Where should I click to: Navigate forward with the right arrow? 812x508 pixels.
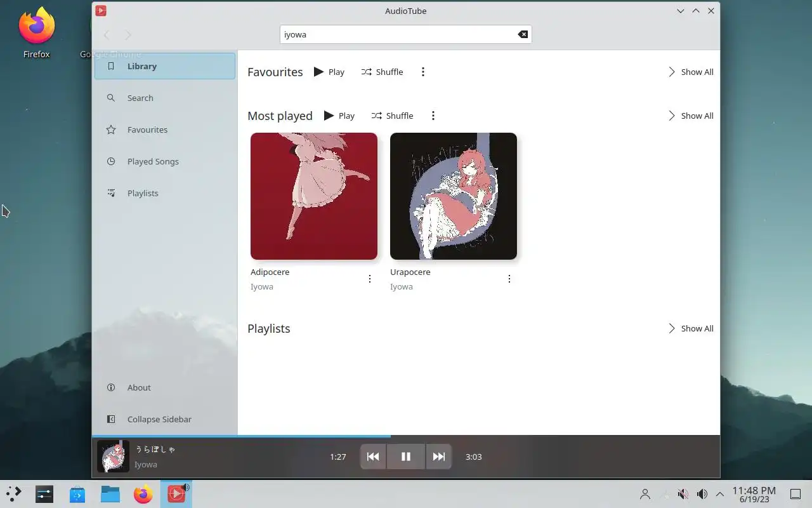pyautogui.click(x=128, y=34)
